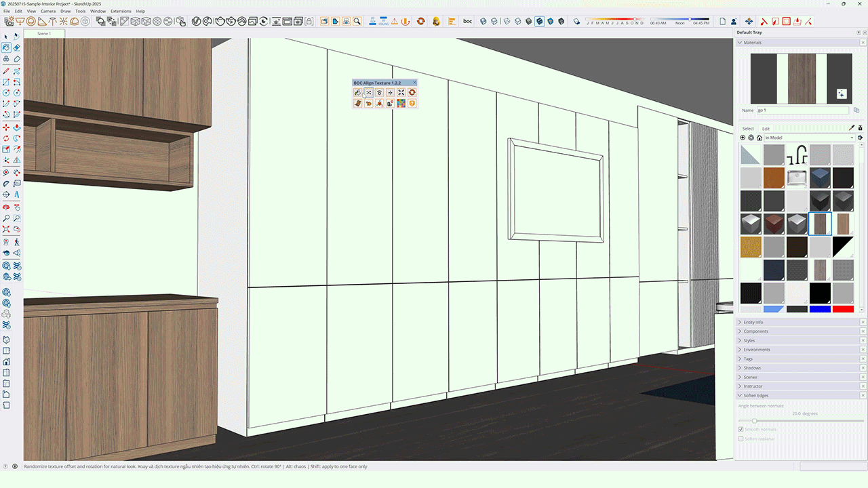Select the Walk tool
Image resolution: width=868 pixels, height=488 pixels.
(x=16, y=241)
